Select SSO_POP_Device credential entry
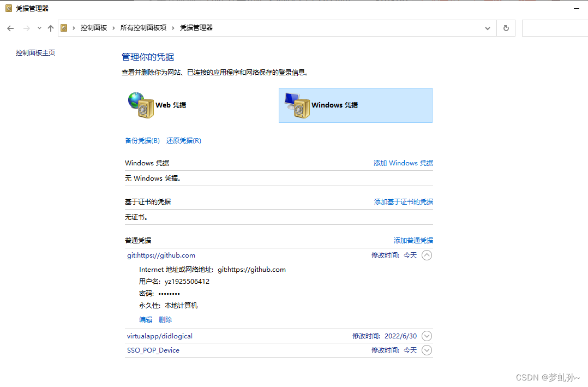Image resolution: width=588 pixels, height=387 pixels. pyautogui.click(x=153, y=350)
